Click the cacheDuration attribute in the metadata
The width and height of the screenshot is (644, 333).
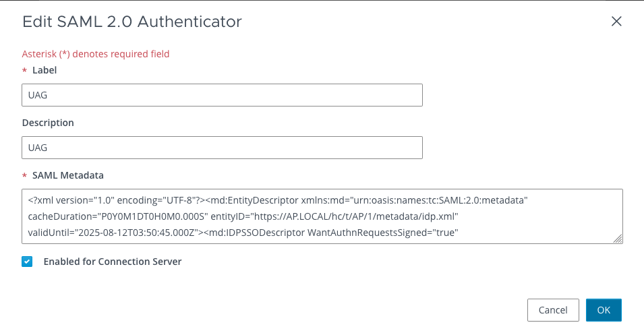click(x=56, y=216)
